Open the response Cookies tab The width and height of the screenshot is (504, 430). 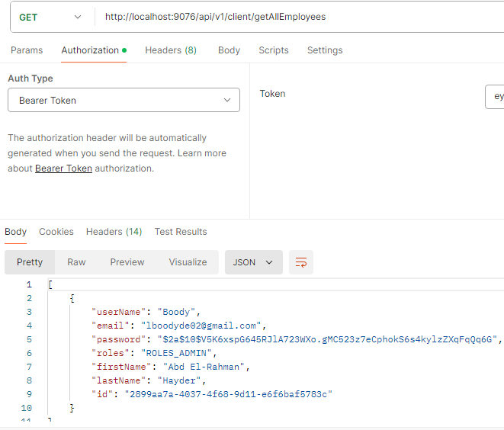point(56,232)
